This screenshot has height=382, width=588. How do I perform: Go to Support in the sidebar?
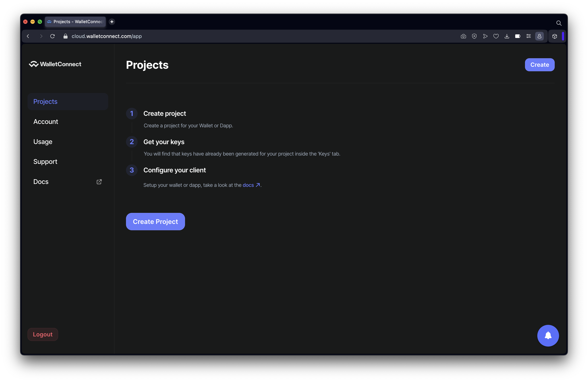coord(68,162)
